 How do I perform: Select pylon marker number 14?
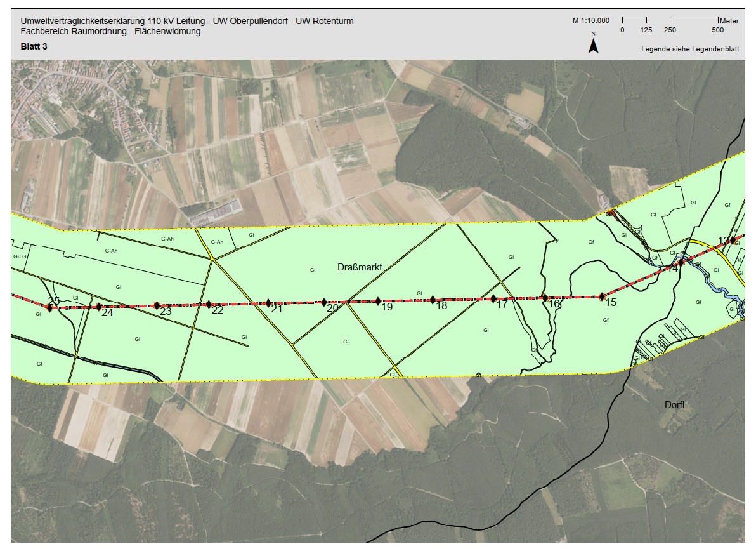(x=681, y=262)
